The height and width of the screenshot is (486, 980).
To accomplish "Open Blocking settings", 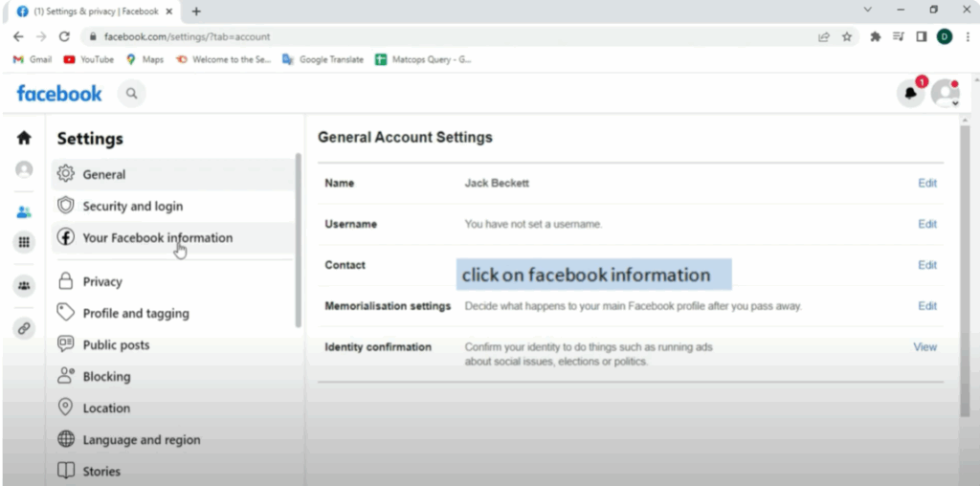I will (173, 377).
